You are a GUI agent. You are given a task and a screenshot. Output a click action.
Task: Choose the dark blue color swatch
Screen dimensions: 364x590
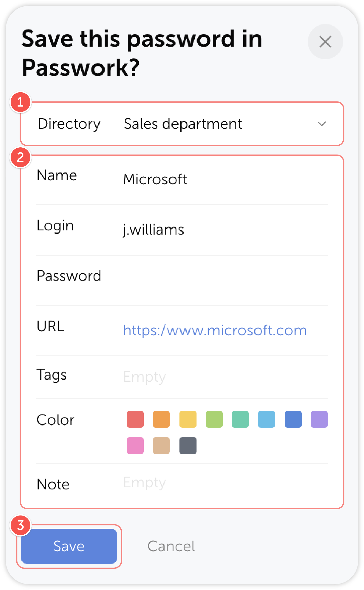[293, 419]
